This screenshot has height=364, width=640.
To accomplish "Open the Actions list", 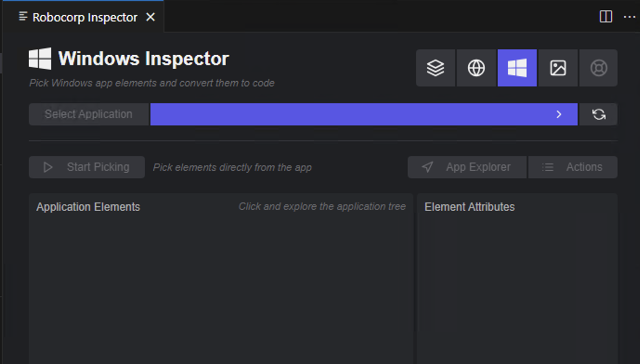I will point(573,167).
